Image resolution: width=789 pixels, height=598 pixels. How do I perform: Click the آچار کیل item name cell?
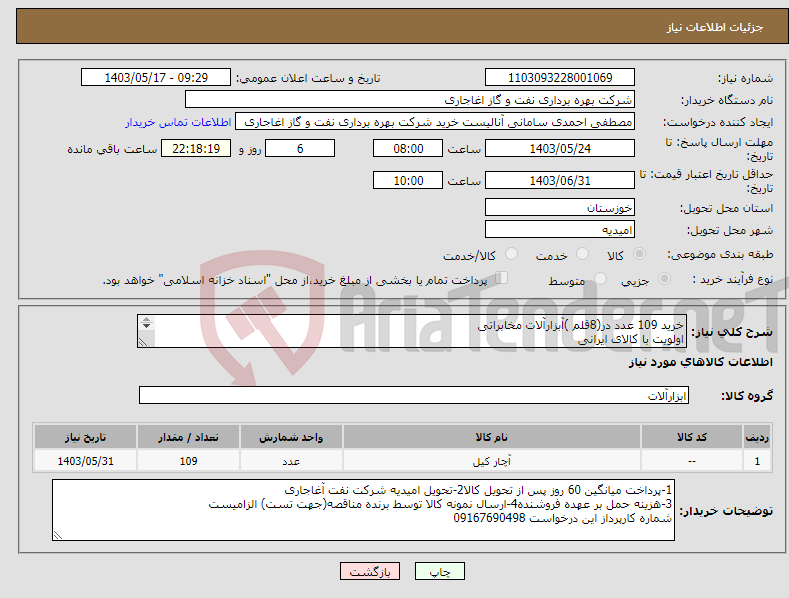click(492, 461)
